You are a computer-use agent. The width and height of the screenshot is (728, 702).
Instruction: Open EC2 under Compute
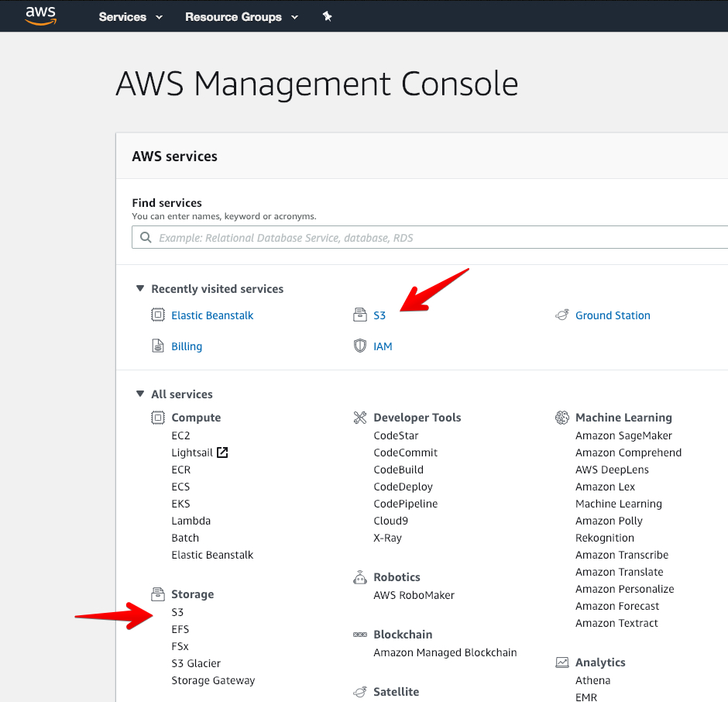180,435
